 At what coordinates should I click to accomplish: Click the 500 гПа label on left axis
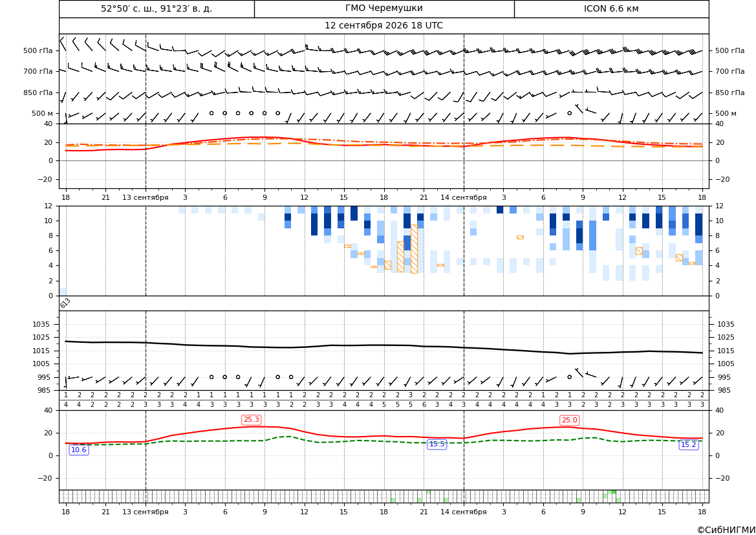[38, 50]
